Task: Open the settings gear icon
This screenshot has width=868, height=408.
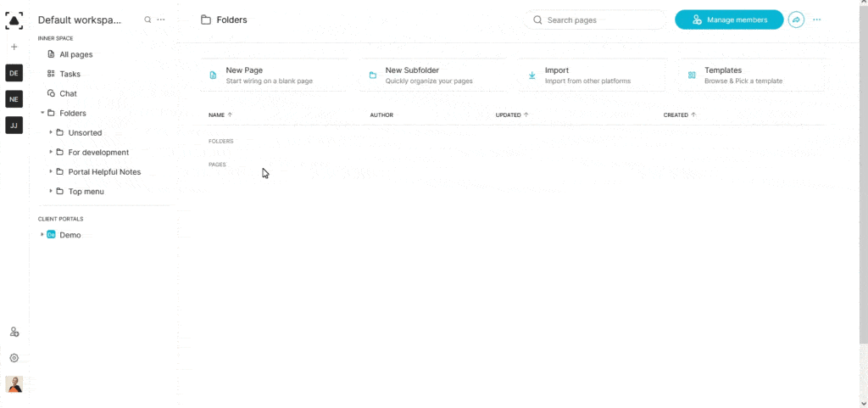Action: coord(14,358)
